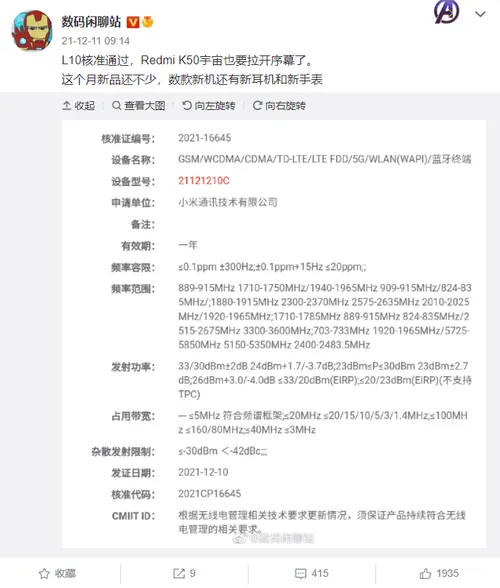Rotate the image left with 向左旋转
The height and width of the screenshot is (588, 500).
[209, 106]
